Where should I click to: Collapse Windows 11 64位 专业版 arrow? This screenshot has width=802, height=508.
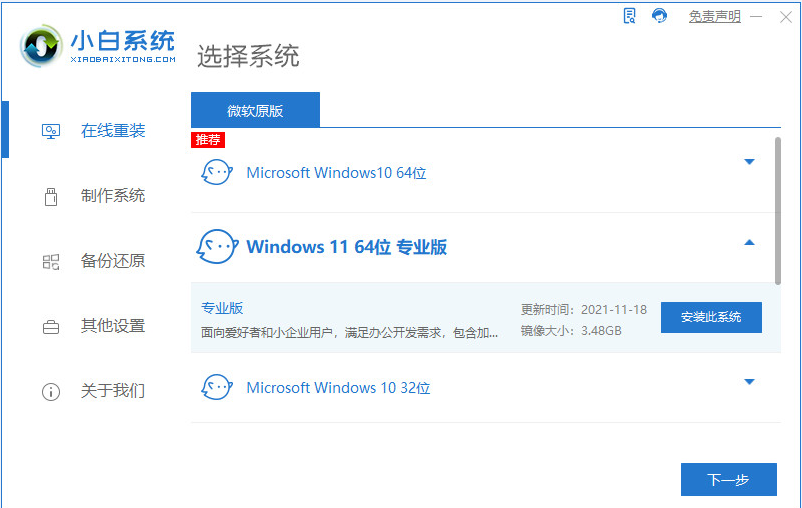(x=749, y=242)
